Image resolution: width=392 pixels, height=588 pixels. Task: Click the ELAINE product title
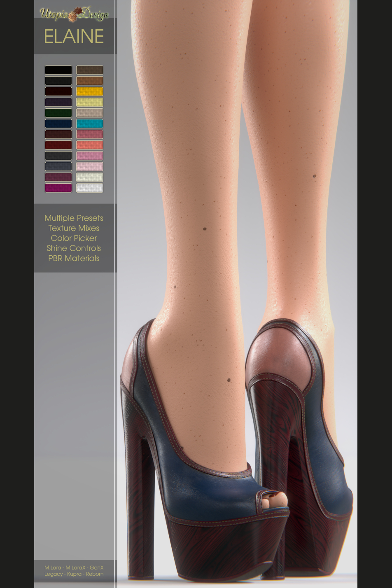click(x=74, y=37)
